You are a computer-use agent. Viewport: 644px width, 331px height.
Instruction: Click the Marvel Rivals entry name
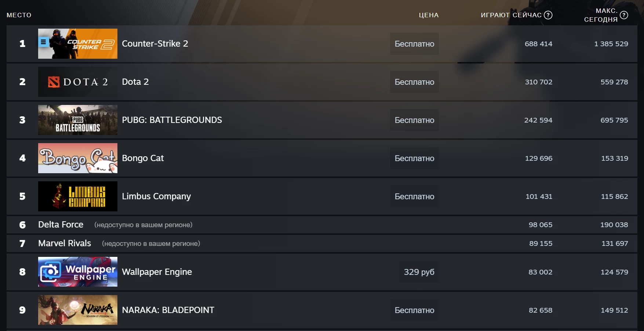(65, 243)
